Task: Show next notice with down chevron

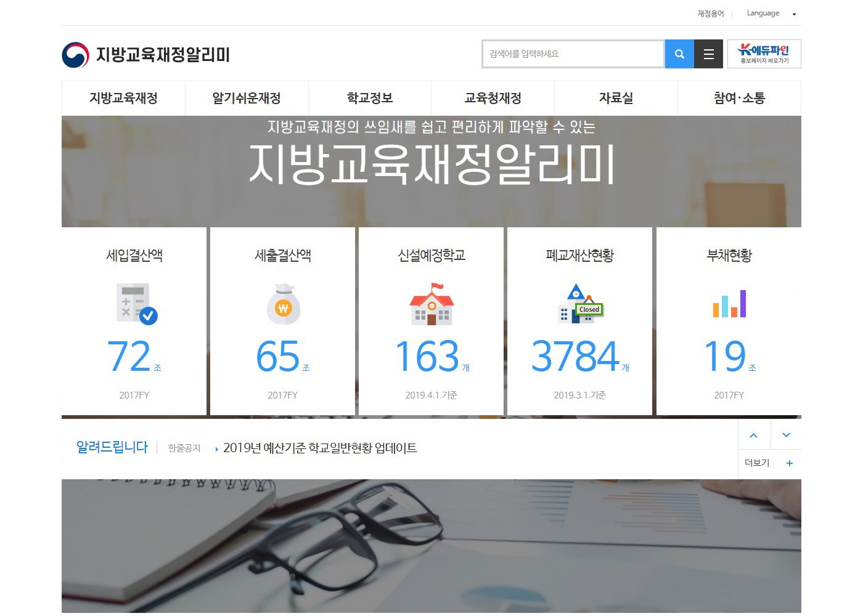Action: pos(786,436)
